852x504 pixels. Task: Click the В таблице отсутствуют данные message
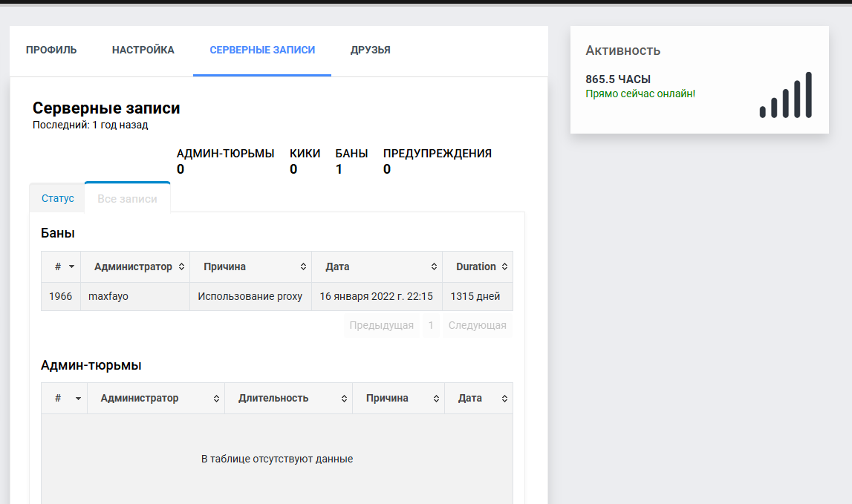point(277,459)
